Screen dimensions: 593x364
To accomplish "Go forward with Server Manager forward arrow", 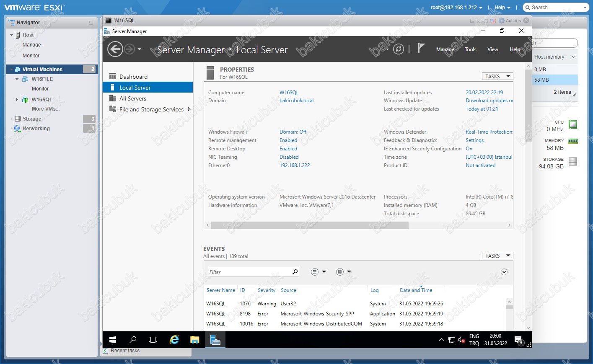I will point(129,49).
